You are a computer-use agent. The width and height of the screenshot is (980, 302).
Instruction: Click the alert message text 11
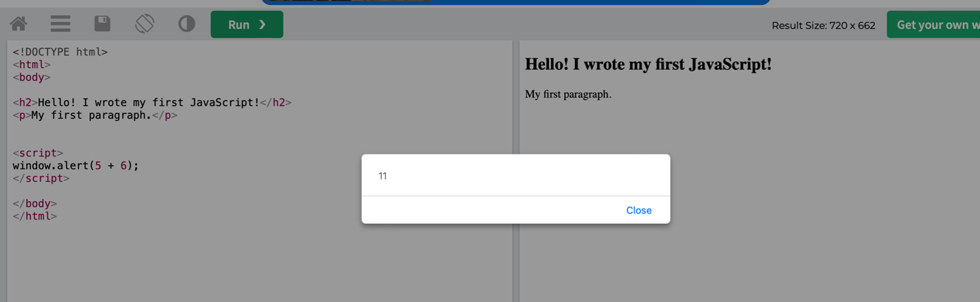382,176
